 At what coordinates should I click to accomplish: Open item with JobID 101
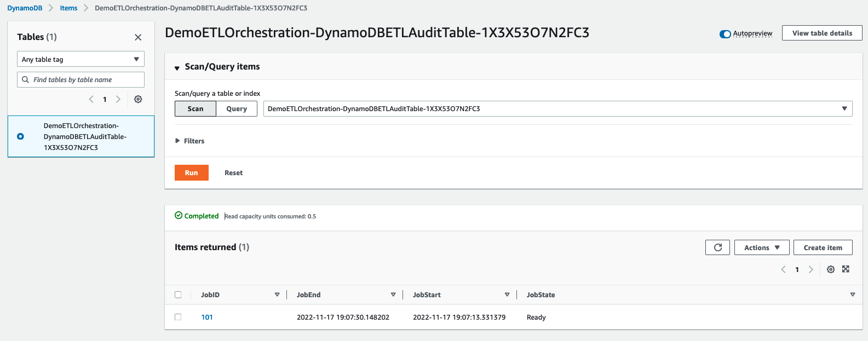[207, 317]
